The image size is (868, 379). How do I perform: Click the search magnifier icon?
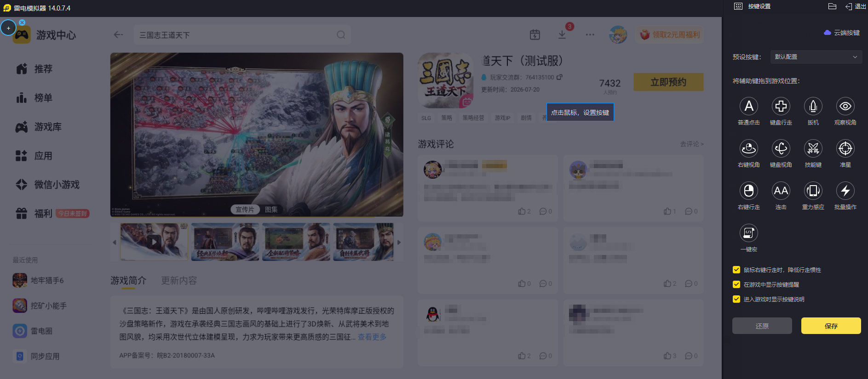[341, 35]
